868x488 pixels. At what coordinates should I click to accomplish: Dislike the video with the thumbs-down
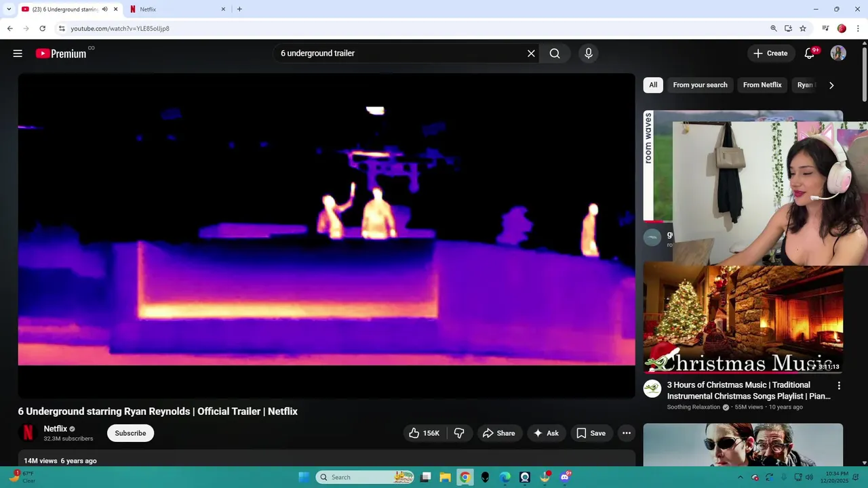tap(459, 433)
